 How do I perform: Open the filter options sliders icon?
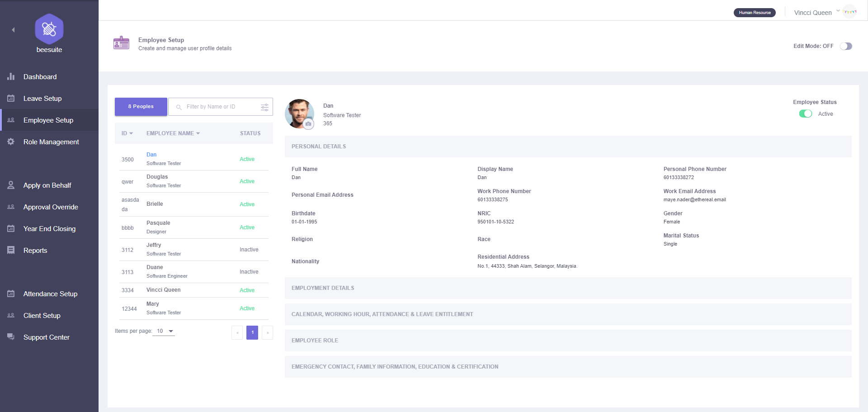(264, 107)
